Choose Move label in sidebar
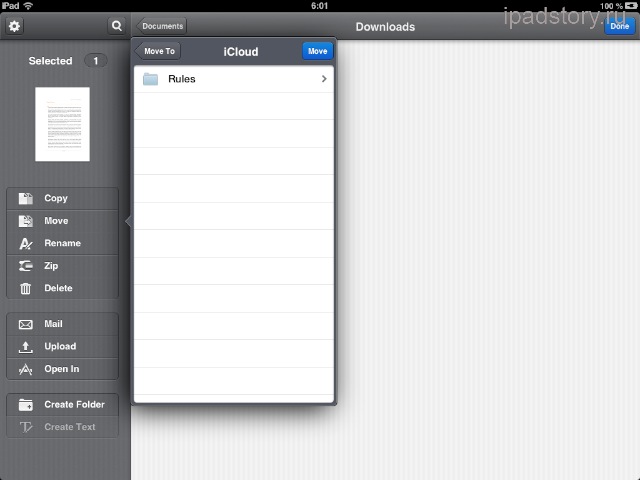This screenshot has height=480, width=640. (x=56, y=221)
